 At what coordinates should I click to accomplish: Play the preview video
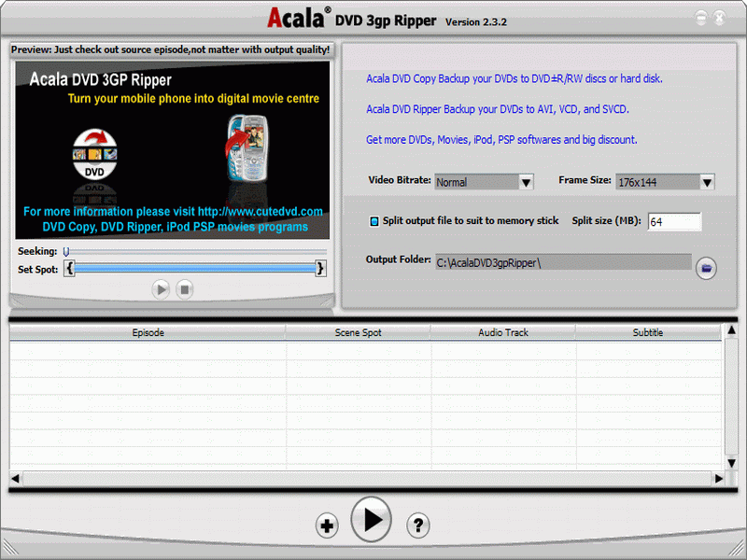pyautogui.click(x=162, y=289)
